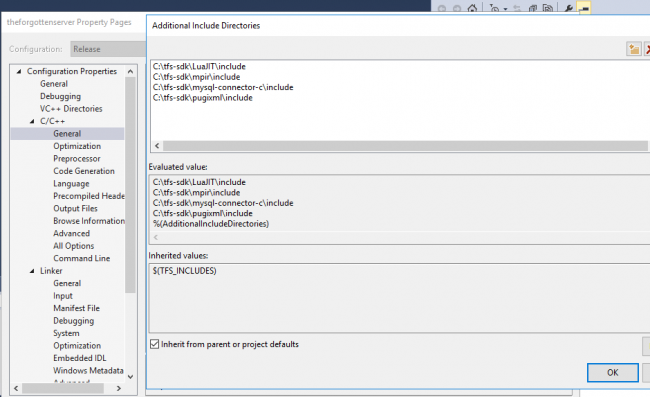Click the Evaluated value scroll-left arrow
650x397 pixels.
click(156, 237)
